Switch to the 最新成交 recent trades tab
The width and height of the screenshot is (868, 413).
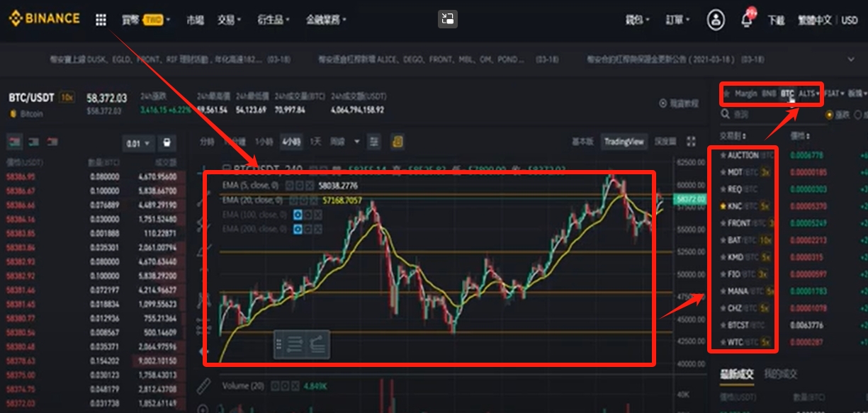pos(737,373)
